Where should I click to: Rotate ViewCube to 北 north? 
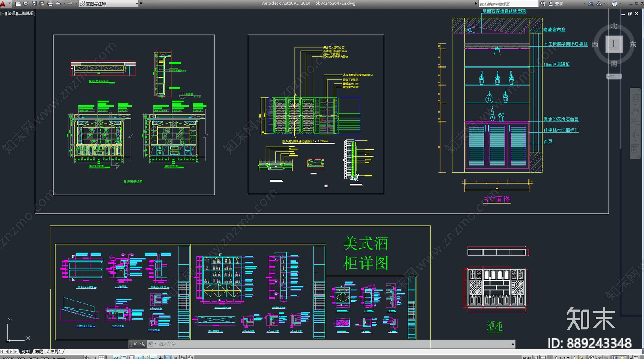[614, 26]
